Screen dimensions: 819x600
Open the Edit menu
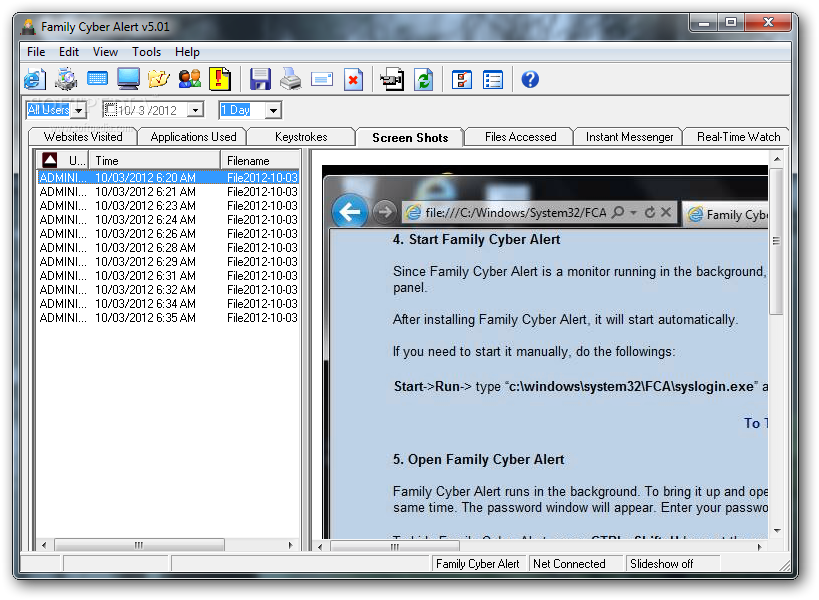pyautogui.click(x=68, y=52)
